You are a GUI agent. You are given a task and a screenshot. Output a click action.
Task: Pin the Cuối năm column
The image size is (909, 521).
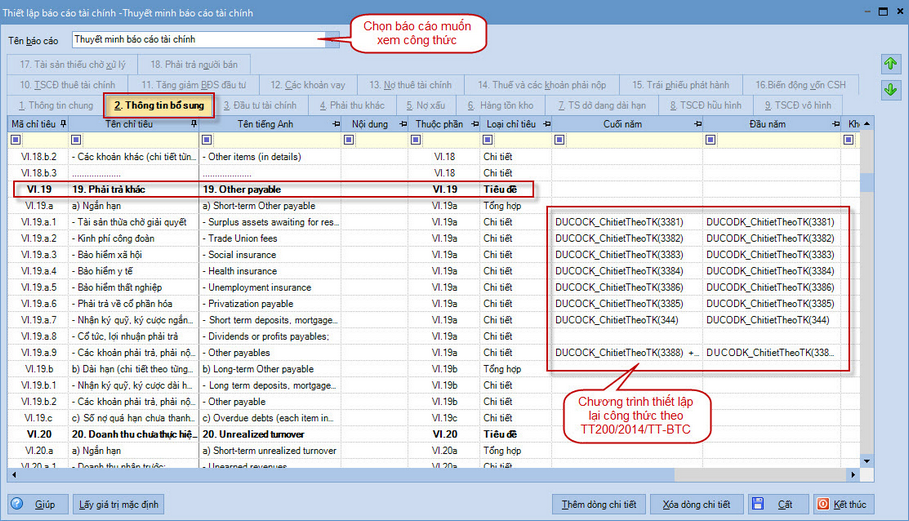tap(697, 124)
